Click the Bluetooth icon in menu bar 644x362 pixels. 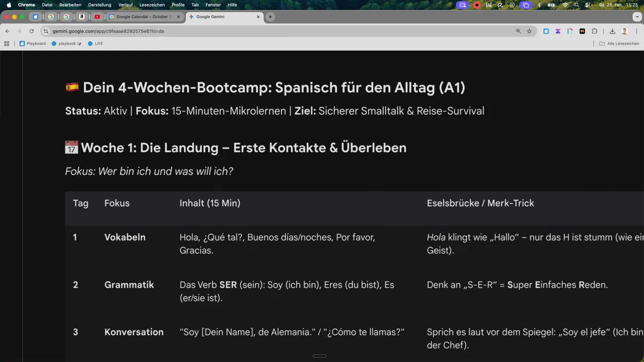pos(539,5)
